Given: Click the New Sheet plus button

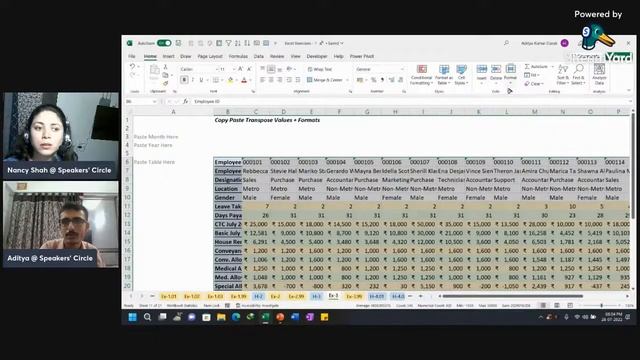Looking at the screenshot, I should [420, 296].
